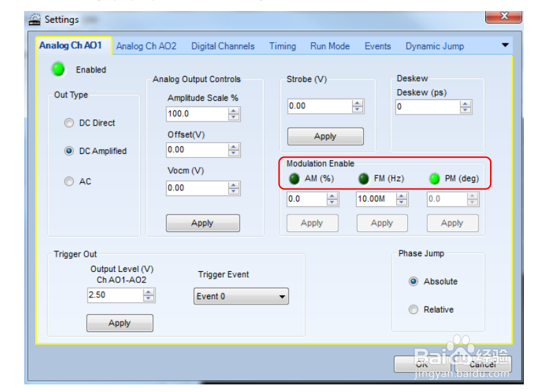Increase FM value with up arrow
Screen dimensions: 539x392
[402, 196]
